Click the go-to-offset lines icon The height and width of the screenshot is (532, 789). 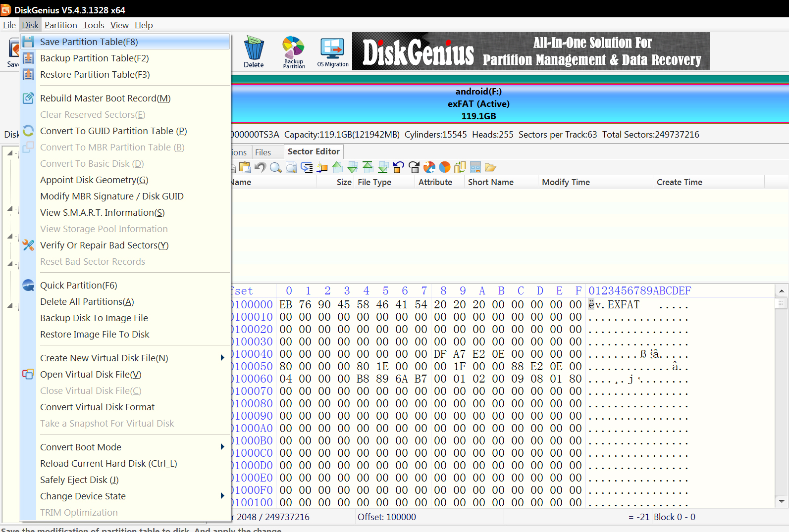[307, 168]
